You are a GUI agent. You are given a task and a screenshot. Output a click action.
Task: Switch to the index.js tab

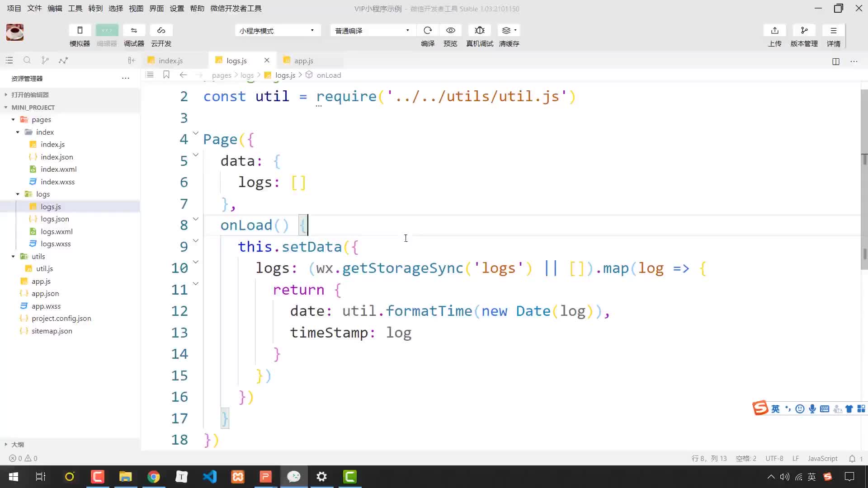pyautogui.click(x=171, y=61)
